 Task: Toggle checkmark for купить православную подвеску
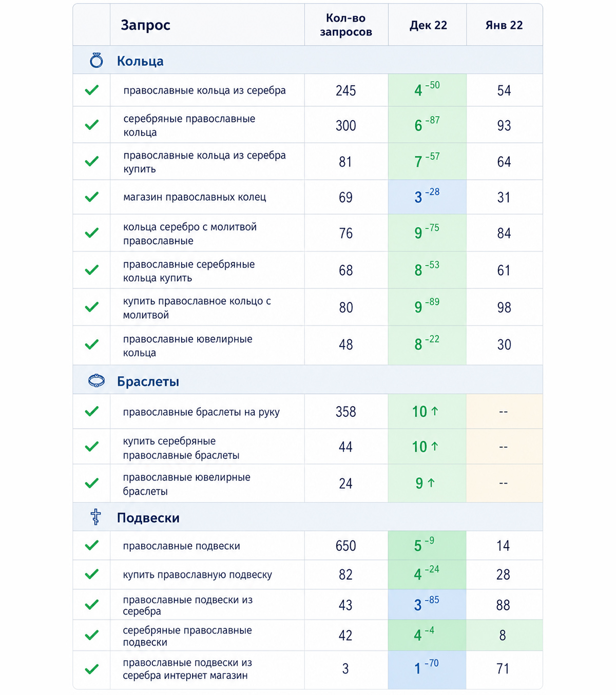(x=92, y=574)
